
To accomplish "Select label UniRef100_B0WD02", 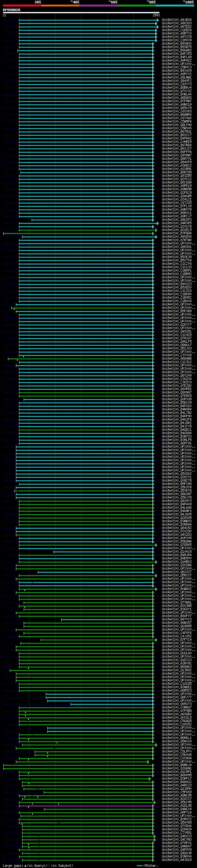I will tap(177, 589).
